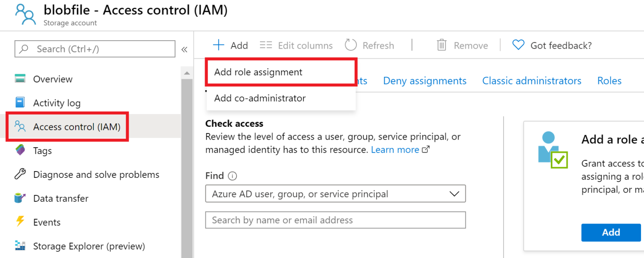The height and width of the screenshot is (258, 644).
Task: Switch to Roles tab
Action: click(x=609, y=81)
